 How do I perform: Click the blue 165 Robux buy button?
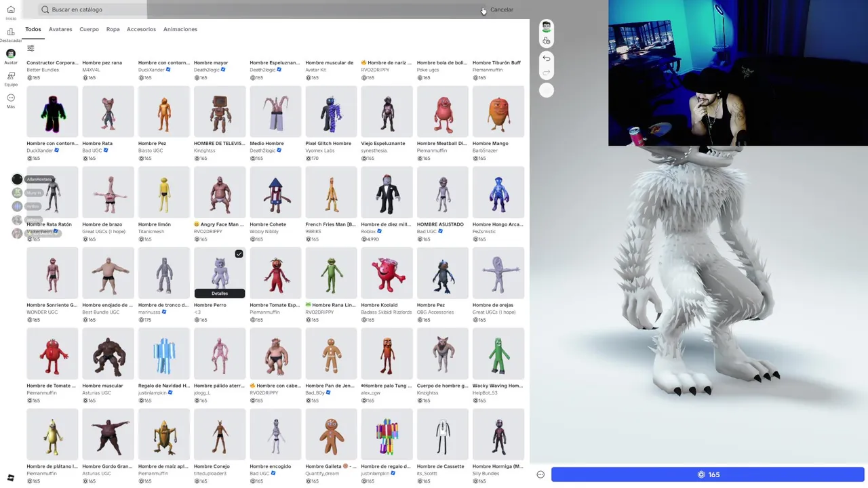pyautogui.click(x=708, y=474)
